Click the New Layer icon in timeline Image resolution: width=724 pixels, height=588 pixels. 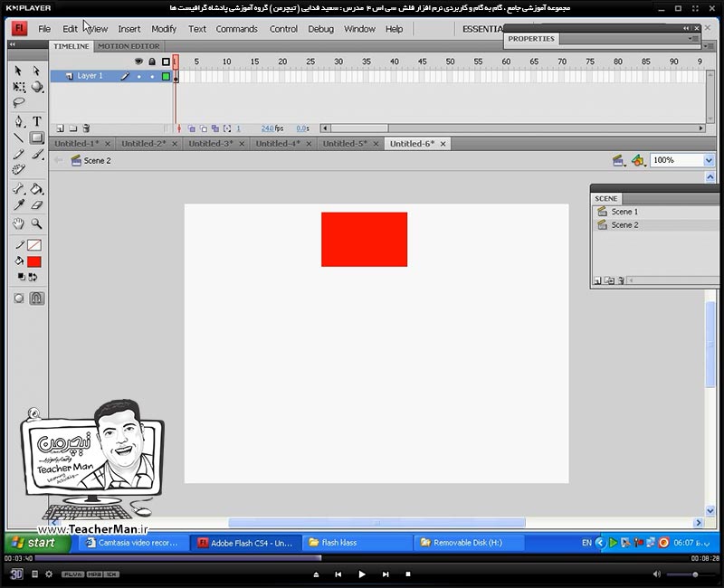click(60, 128)
